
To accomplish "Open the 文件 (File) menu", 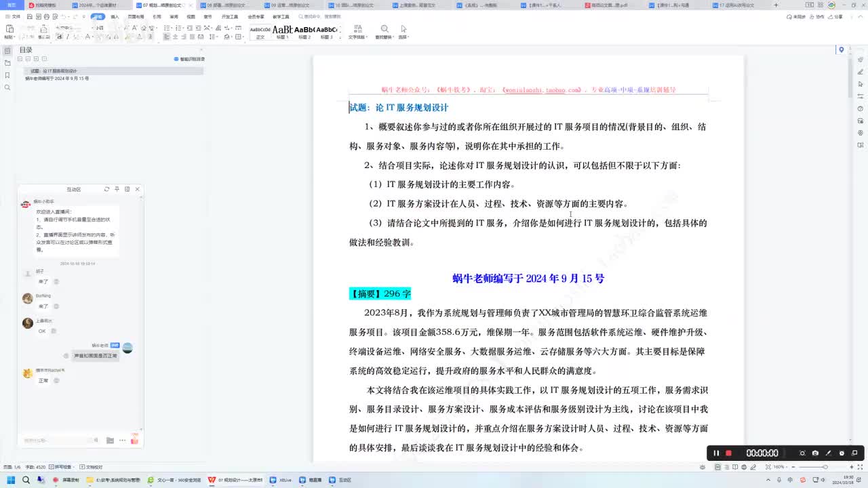I will coord(13,16).
